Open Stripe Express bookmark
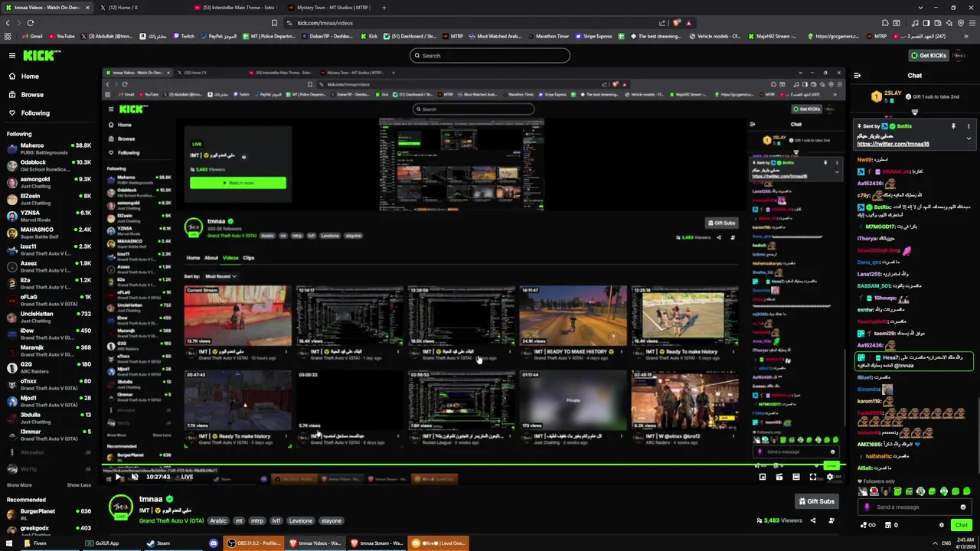 pos(593,36)
